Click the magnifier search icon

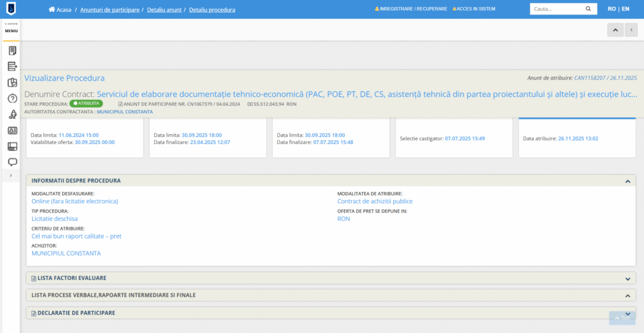588,9
